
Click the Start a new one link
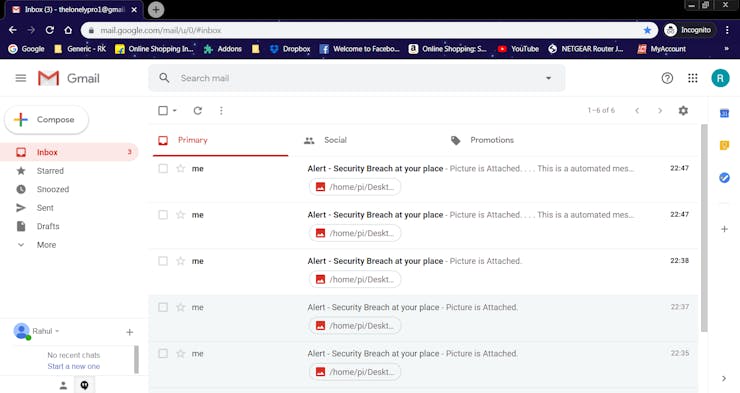click(x=74, y=366)
